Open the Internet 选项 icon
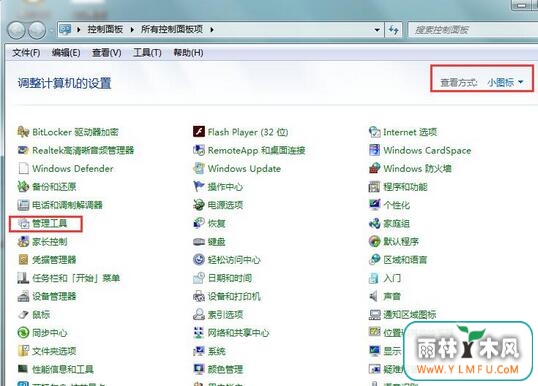The width and height of the screenshot is (538, 386). coord(375,132)
